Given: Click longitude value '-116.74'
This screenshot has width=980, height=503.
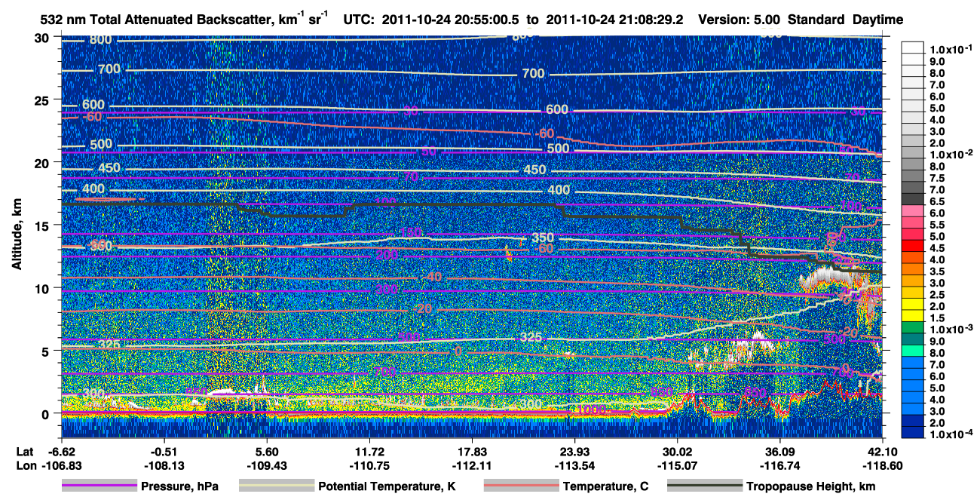Looking at the screenshot, I should (x=780, y=465).
